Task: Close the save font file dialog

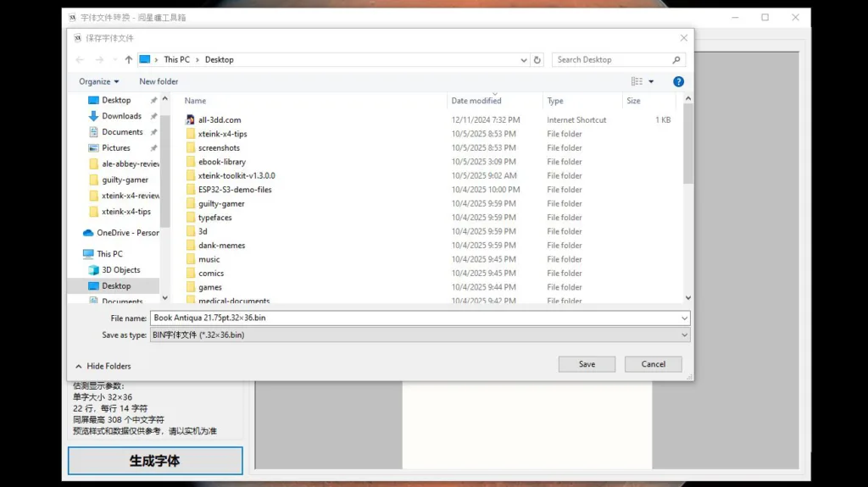Action: click(x=684, y=38)
